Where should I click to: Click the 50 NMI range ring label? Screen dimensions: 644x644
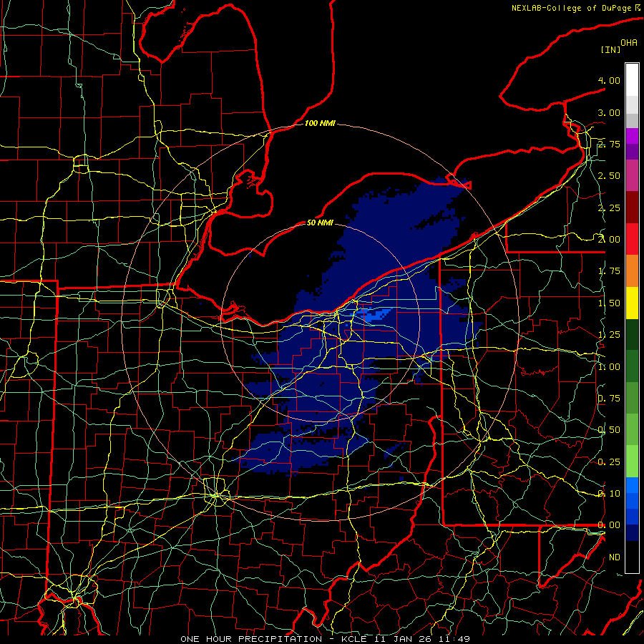320,223
